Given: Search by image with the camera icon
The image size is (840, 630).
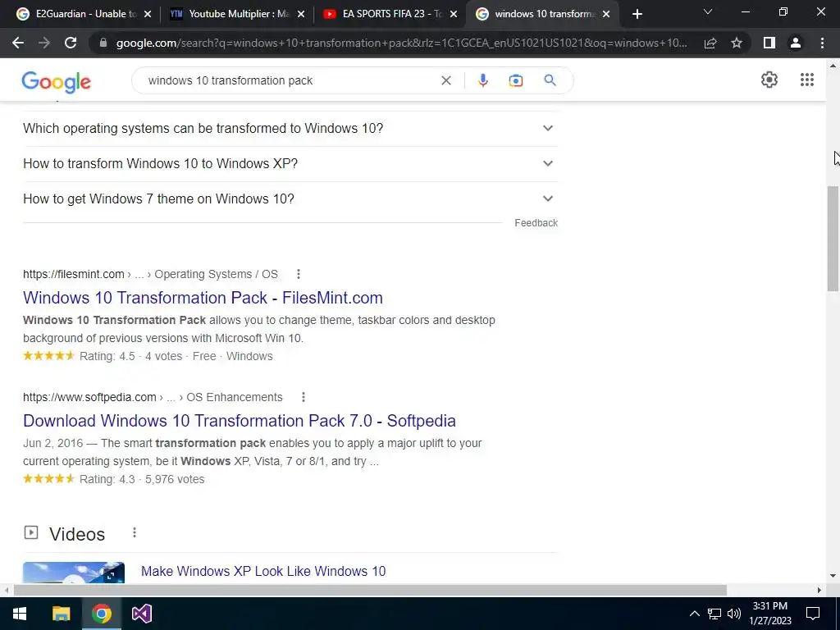Looking at the screenshot, I should click(x=515, y=80).
